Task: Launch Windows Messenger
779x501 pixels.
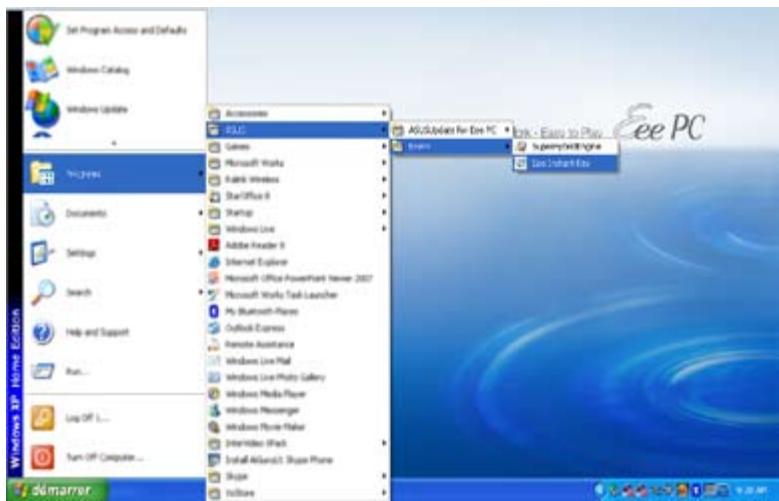Action: click(298, 411)
